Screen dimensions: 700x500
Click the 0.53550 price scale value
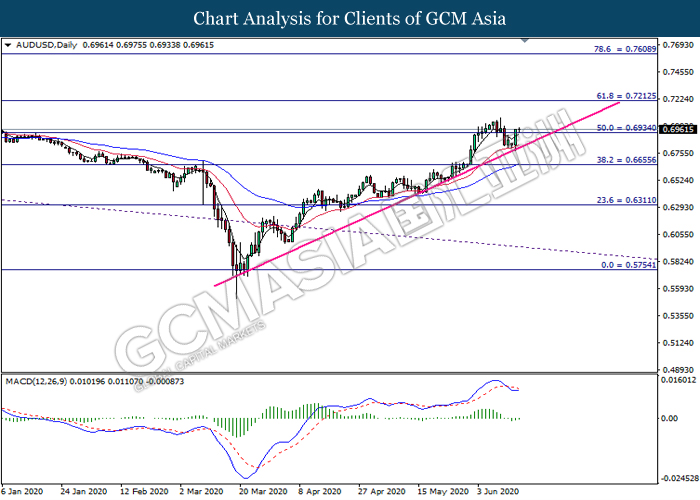point(678,316)
